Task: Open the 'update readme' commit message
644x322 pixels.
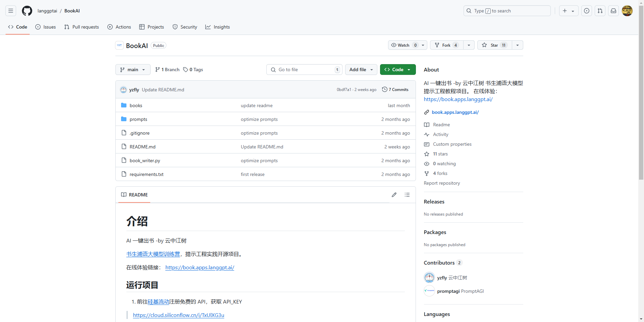Action: 257,105
